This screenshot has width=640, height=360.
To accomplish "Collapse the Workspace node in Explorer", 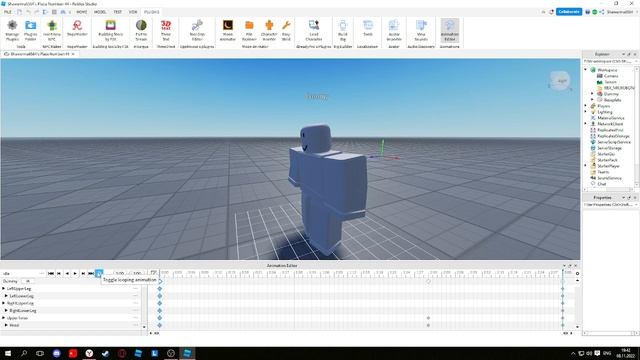I will pyautogui.click(x=586, y=70).
